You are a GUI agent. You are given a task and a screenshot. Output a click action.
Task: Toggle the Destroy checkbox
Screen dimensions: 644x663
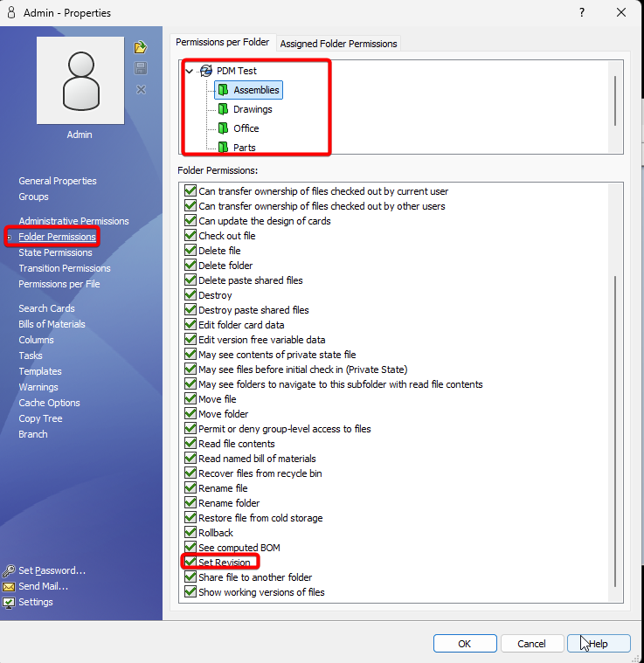(x=190, y=294)
